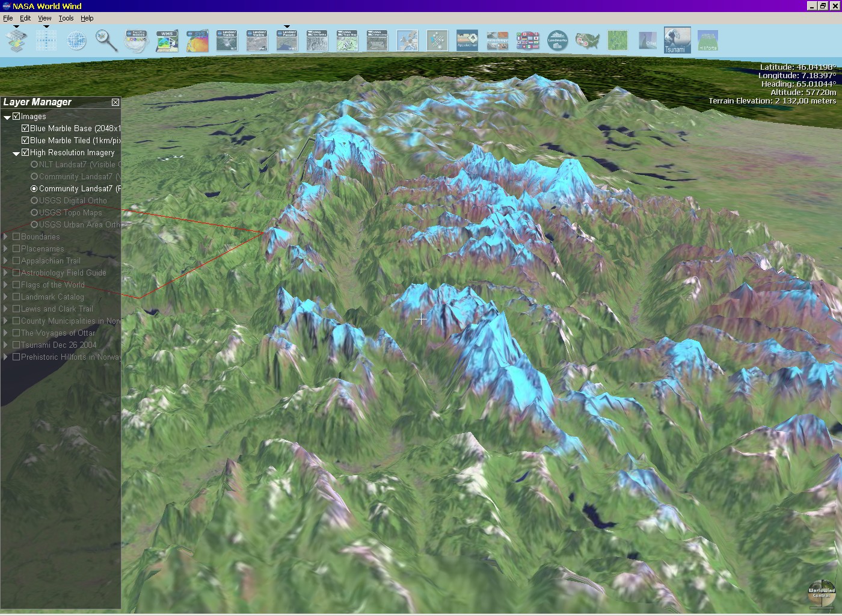
Task: Click the NASA World Wind title bar icon
Action: [7, 6]
